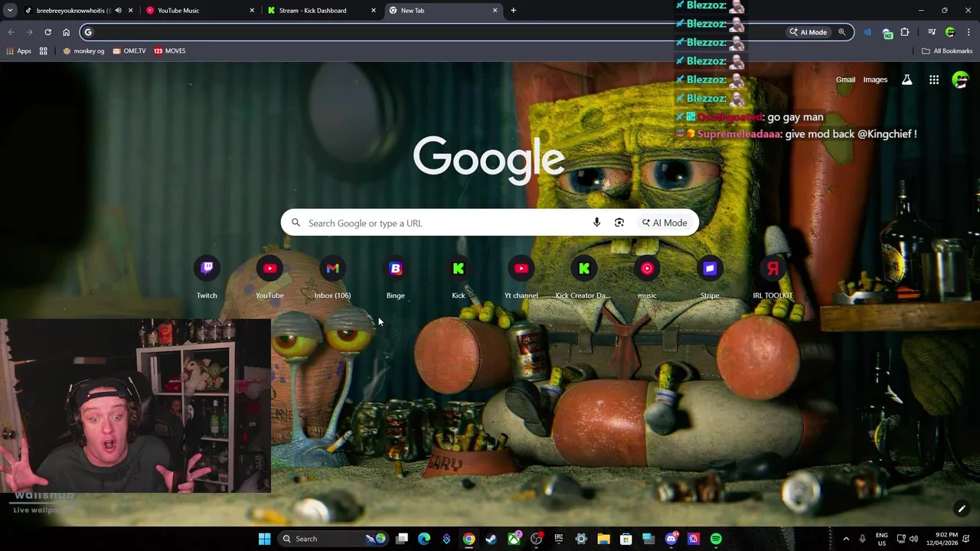This screenshot has width=980, height=551.
Task: Click AI Mode chip in address bar
Action: [x=808, y=32]
